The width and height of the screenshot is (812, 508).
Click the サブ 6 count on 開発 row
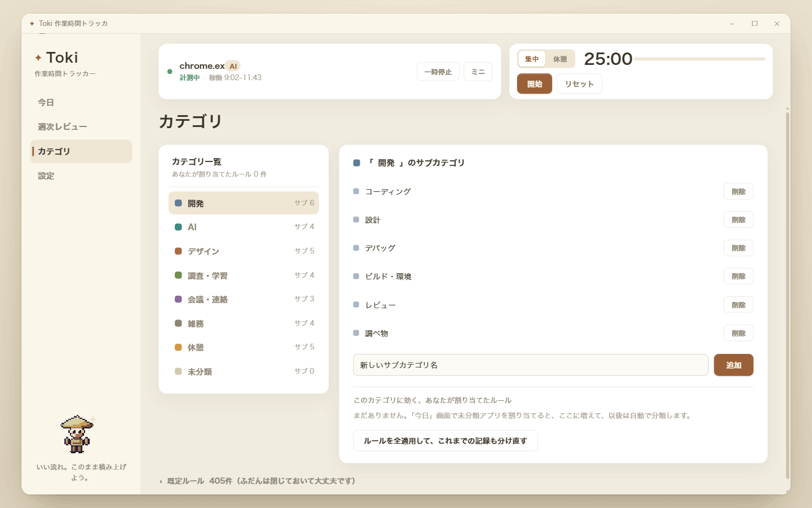click(x=304, y=203)
